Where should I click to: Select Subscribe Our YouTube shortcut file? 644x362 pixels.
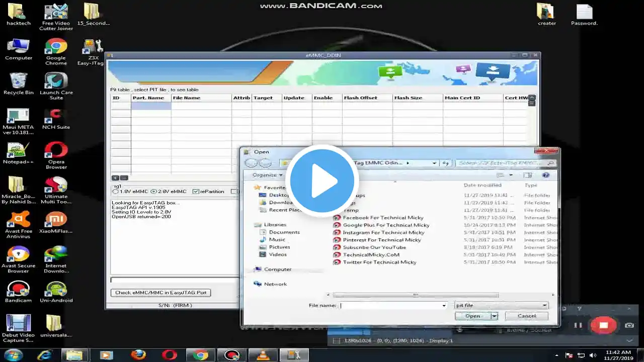(369, 247)
